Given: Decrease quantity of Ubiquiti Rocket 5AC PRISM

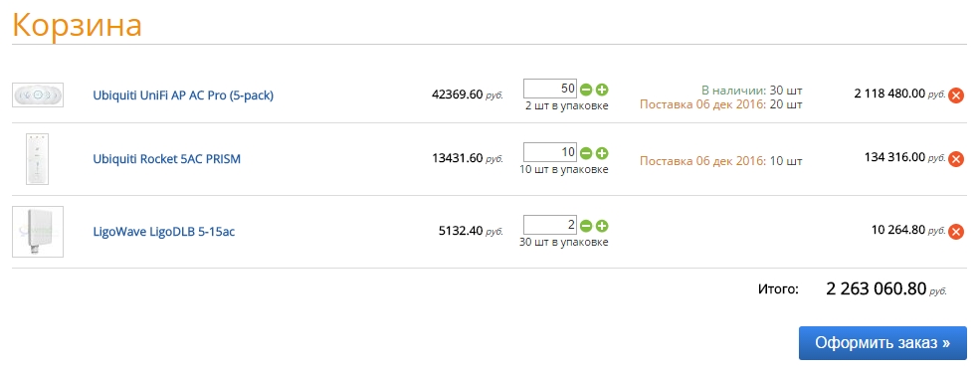Looking at the screenshot, I should (586, 153).
